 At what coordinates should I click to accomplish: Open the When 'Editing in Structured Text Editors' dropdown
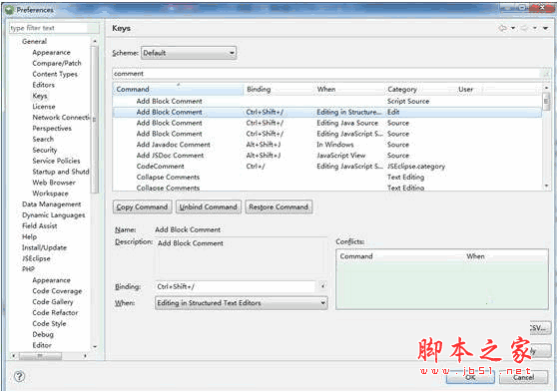point(242,303)
